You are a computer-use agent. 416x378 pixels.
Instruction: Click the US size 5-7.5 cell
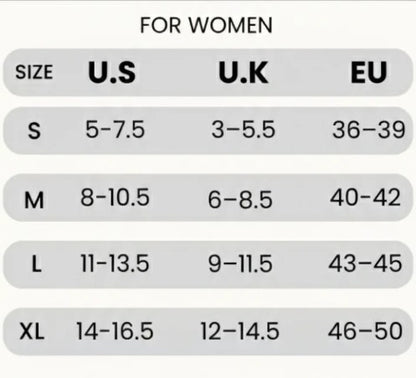[115, 130]
